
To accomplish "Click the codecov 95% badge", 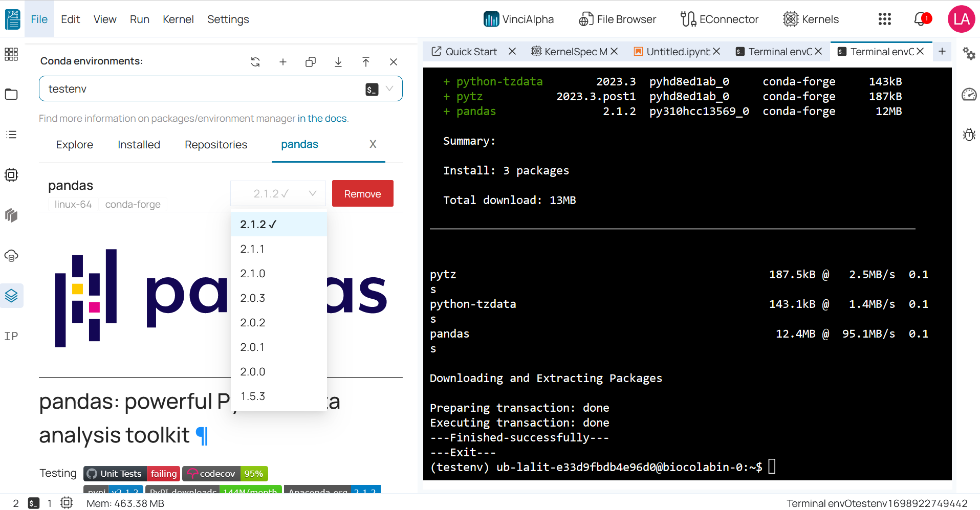I will tap(225, 474).
